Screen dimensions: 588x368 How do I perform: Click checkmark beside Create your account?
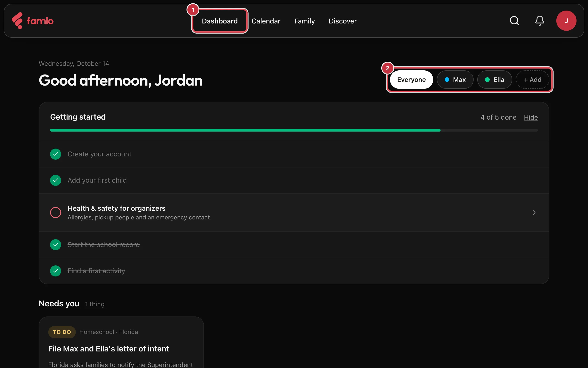[56, 154]
